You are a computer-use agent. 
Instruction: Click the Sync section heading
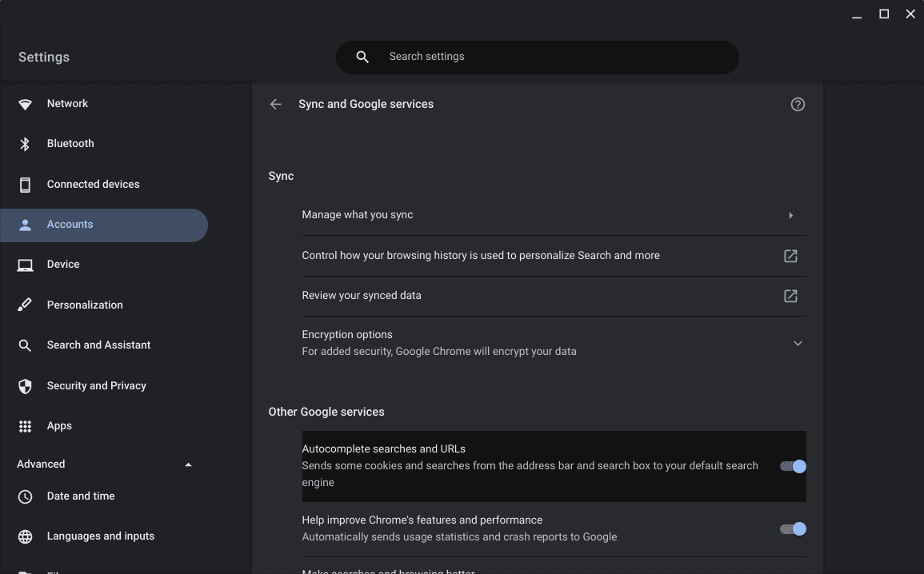click(x=281, y=176)
